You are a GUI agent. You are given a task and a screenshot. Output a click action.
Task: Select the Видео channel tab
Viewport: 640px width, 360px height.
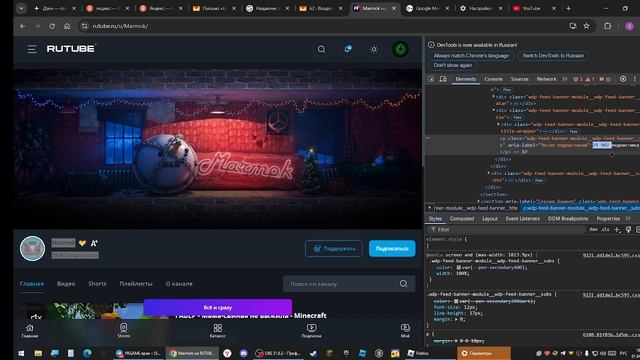tap(66, 284)
